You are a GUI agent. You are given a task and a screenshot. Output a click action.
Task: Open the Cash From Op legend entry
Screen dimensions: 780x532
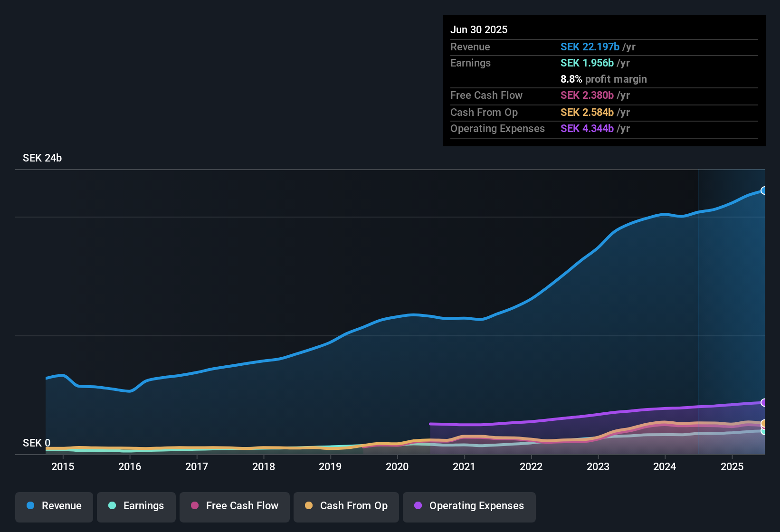tap(346, 506)
